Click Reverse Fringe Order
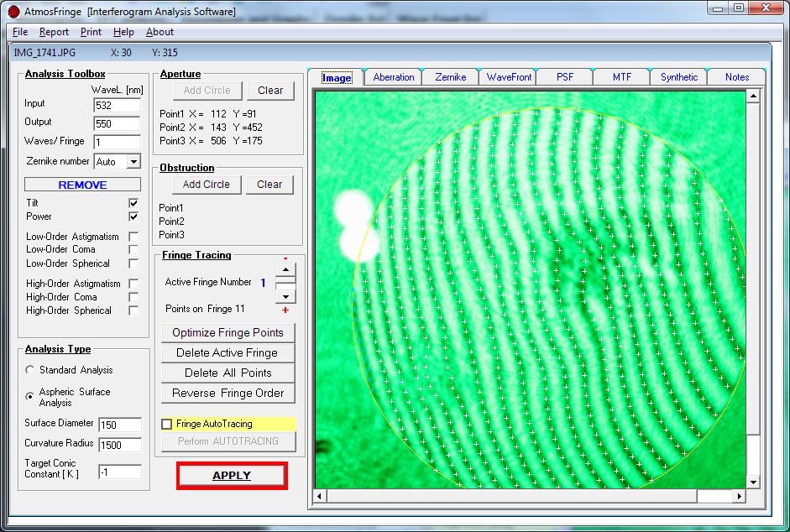This screenshot has height=532, width=790. pyautogui.click(x=228, y=394)
